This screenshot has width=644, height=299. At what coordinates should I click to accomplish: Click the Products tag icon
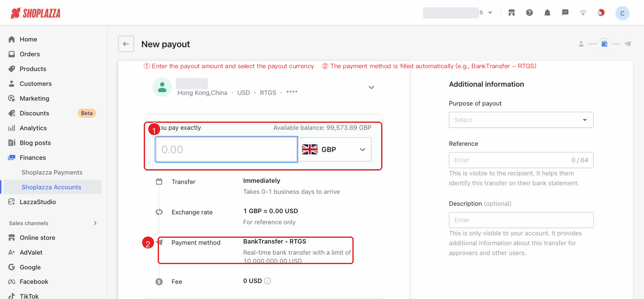(11, 69)
